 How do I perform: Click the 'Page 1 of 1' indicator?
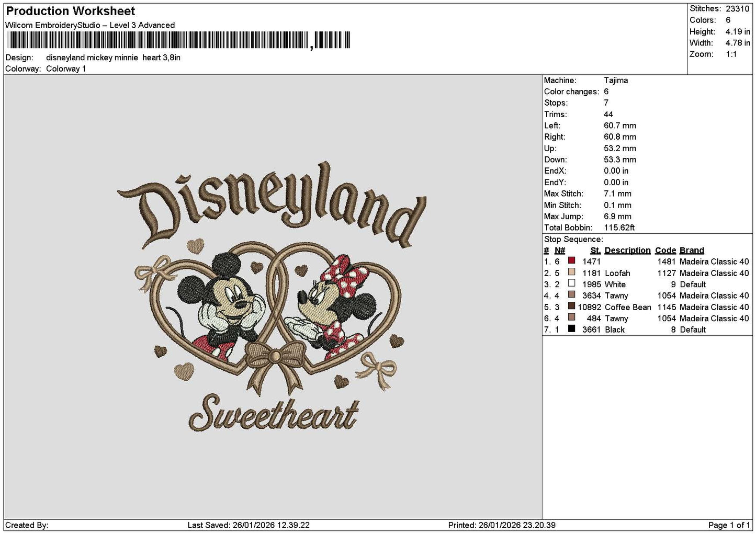(x=729, y=525)
